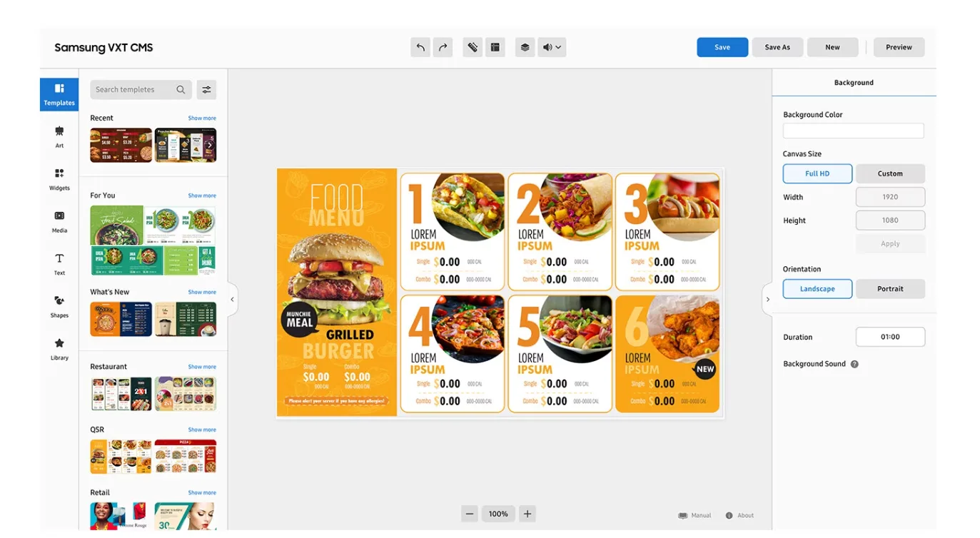Open the Background Color swatch field
The width and height of the screenshot is (980, 538).
click(x=854, y=131)
